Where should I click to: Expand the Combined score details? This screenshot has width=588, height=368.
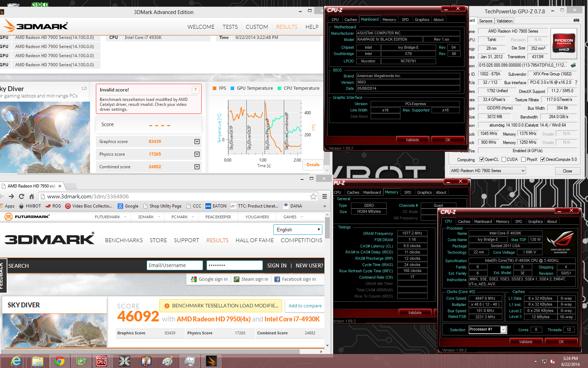(197, 167)
